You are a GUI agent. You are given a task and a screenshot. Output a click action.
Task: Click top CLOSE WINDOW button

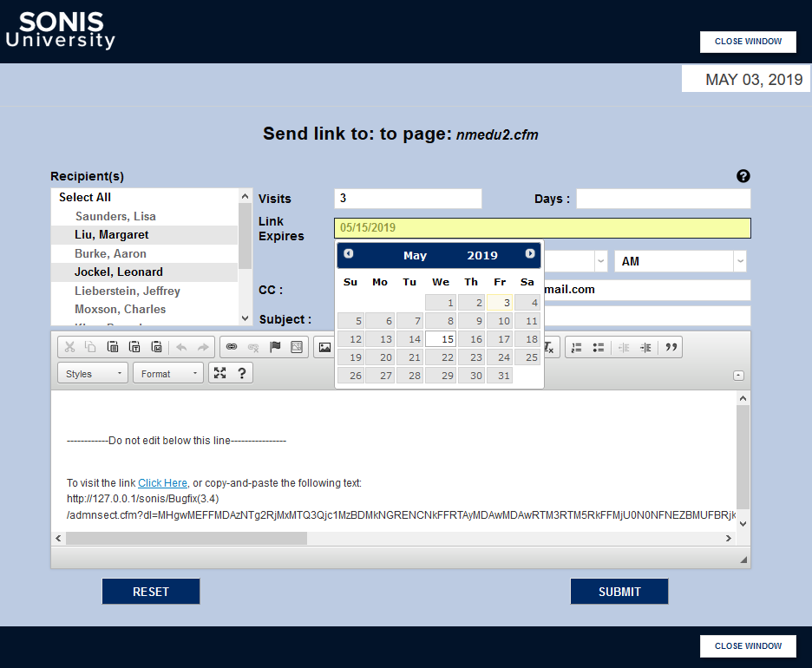coord(748,42)
